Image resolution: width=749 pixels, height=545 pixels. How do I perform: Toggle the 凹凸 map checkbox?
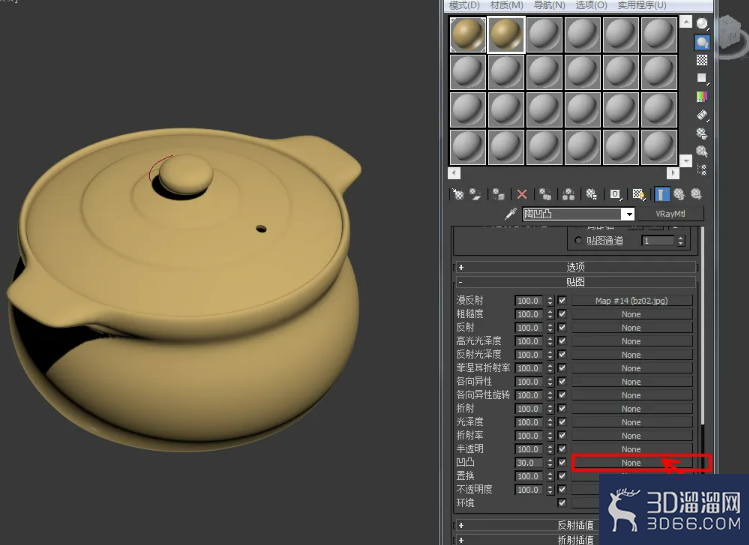point(562,462)
